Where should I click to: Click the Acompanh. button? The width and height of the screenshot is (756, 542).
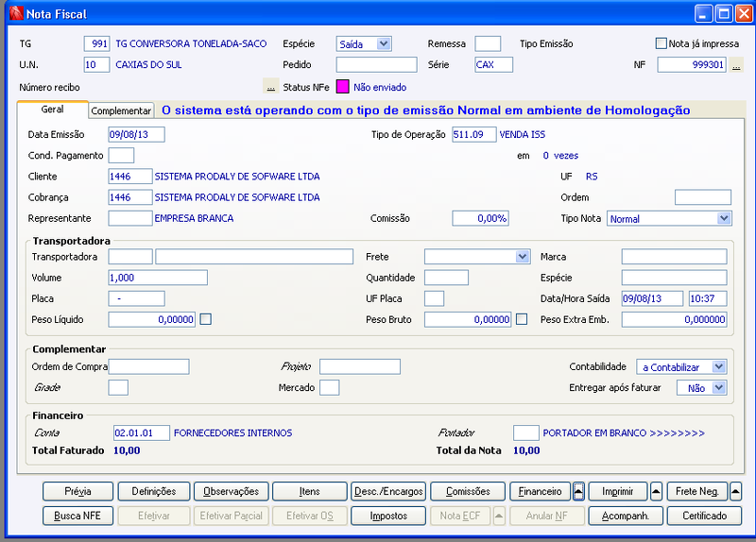coord(626,516)
